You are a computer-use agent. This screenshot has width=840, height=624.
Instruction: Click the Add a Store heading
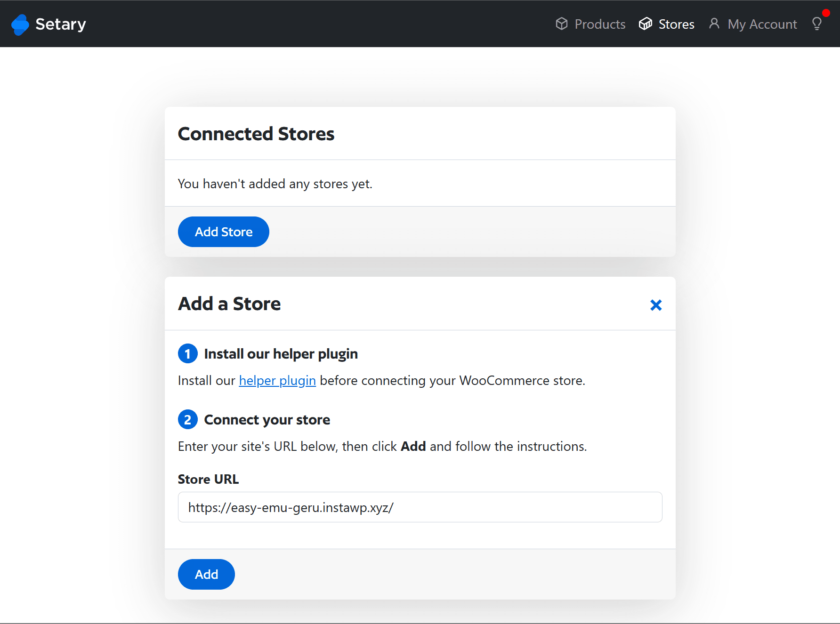(x=229, y=304)
